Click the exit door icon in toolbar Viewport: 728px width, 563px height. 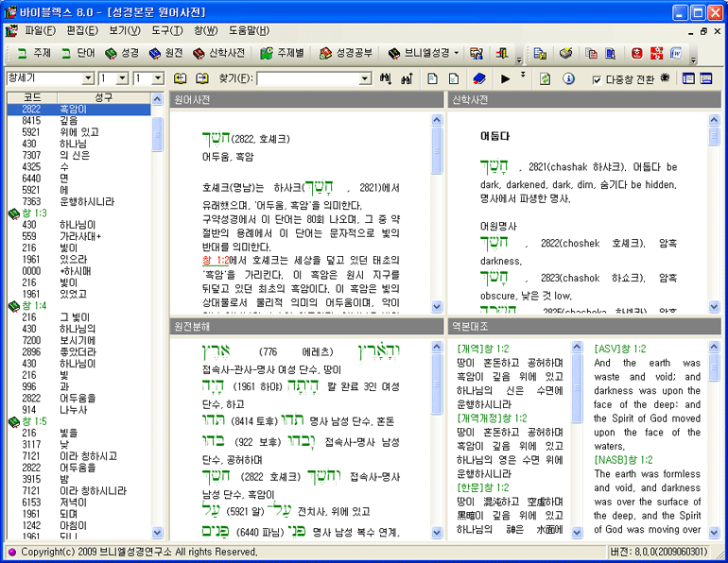[502, 53]
